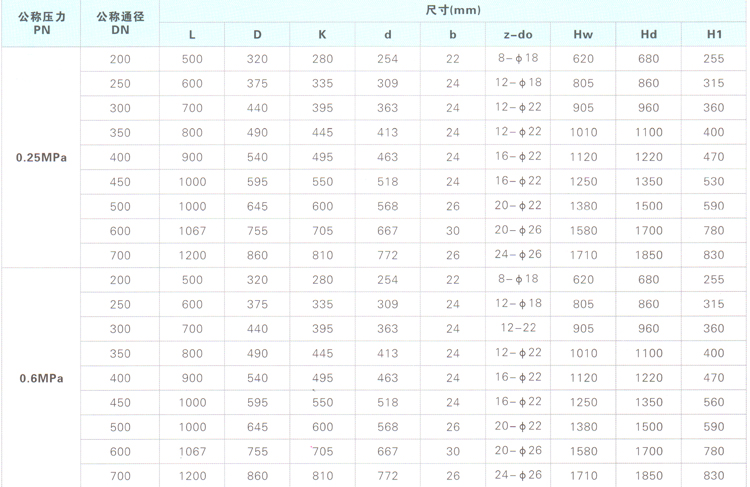Select L value 1067 in the 0.25MPa section
Viewport: 750px width, 487px height.
[x=192, y=231]
